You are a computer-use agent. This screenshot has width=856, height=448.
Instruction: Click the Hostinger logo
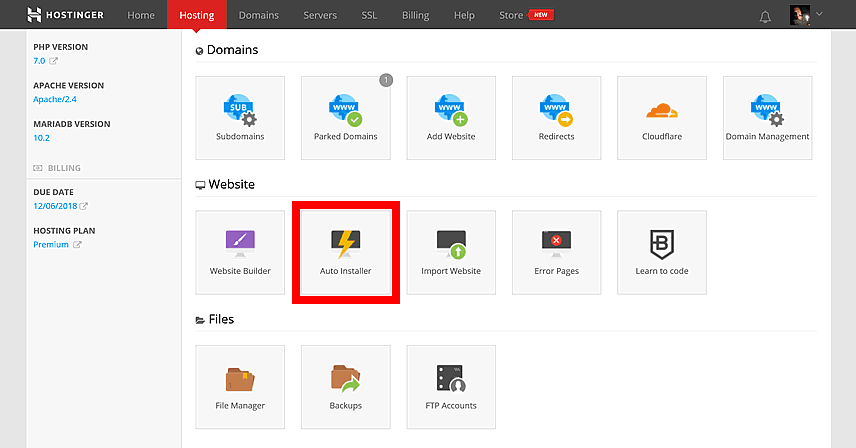tap(66, 15)
